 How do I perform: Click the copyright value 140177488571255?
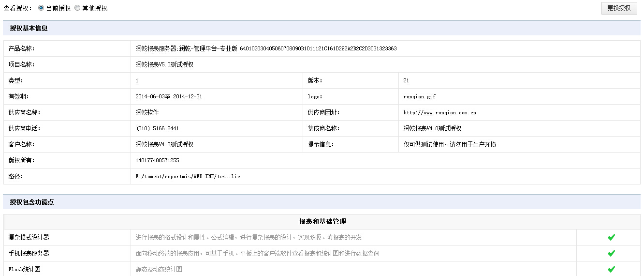158,161
